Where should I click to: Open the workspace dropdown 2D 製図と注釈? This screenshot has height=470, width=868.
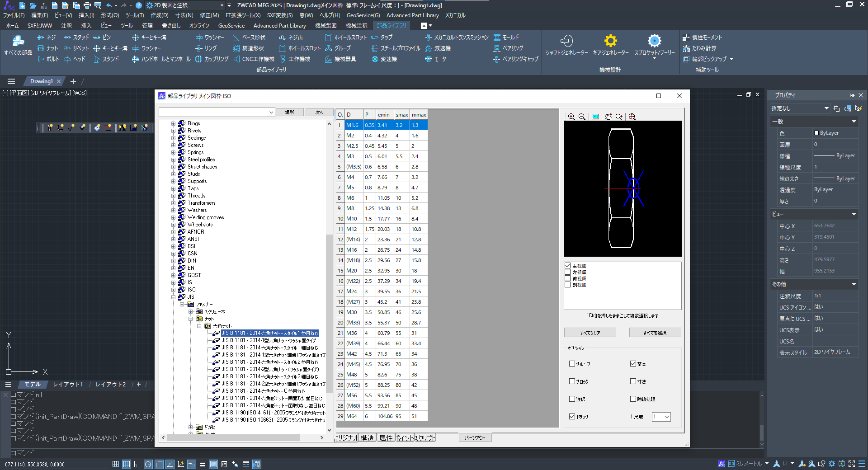(x=185, y=5)
